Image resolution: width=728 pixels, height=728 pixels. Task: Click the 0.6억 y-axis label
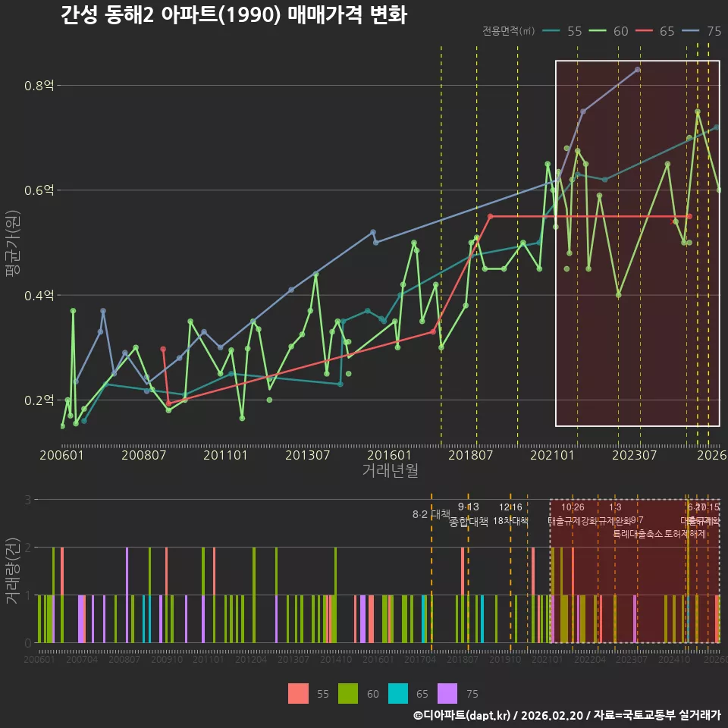coord(39,190)
